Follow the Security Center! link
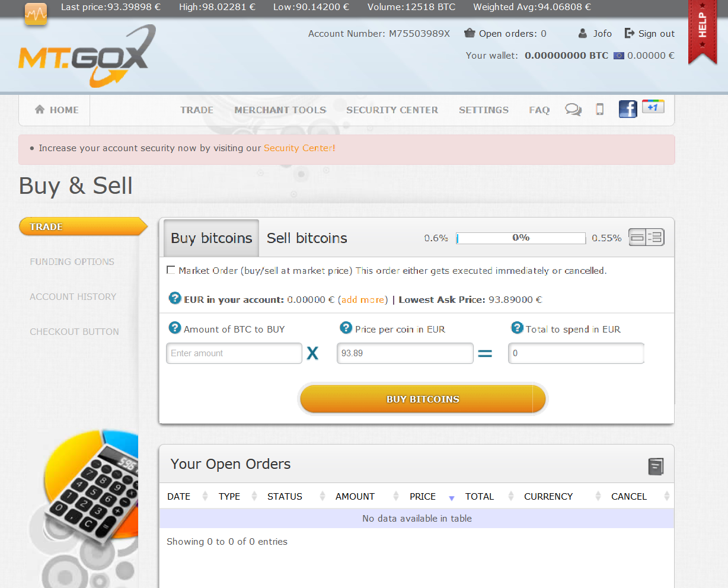728x588 pixels. pyautogui.click(x=299, y=148)
